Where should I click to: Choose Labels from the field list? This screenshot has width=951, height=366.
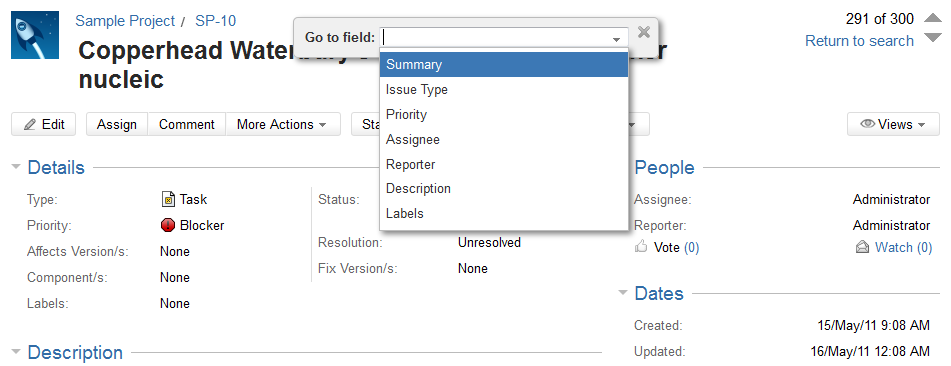tap(503, 214)
